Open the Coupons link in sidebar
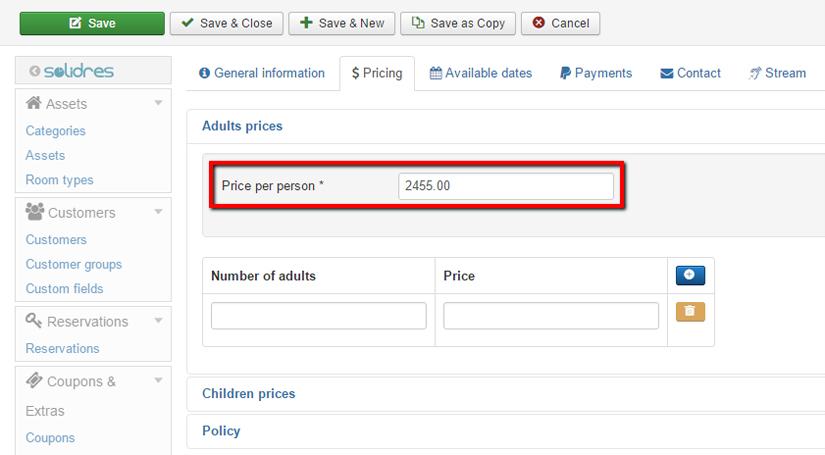The width and height of the screenshot is (825, 455). (50, 438)
